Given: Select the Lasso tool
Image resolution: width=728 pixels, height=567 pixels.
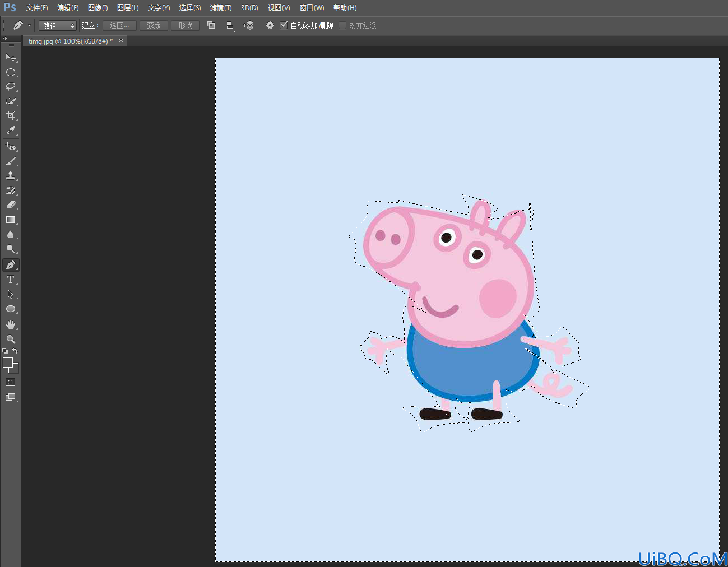Looking at the screenshot, I should coord(11,87).
